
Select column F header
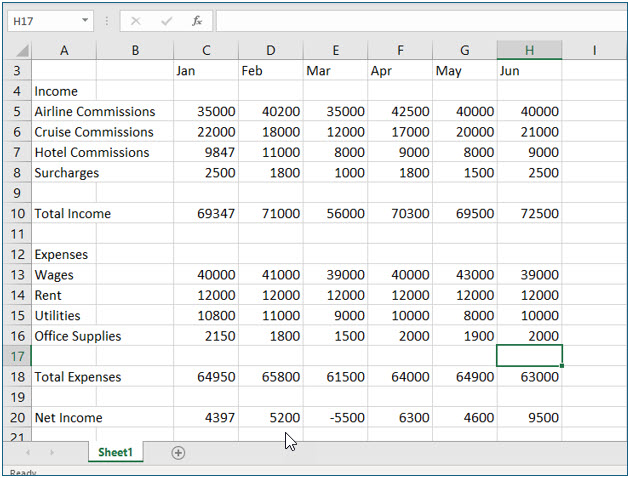coord(400,50)
